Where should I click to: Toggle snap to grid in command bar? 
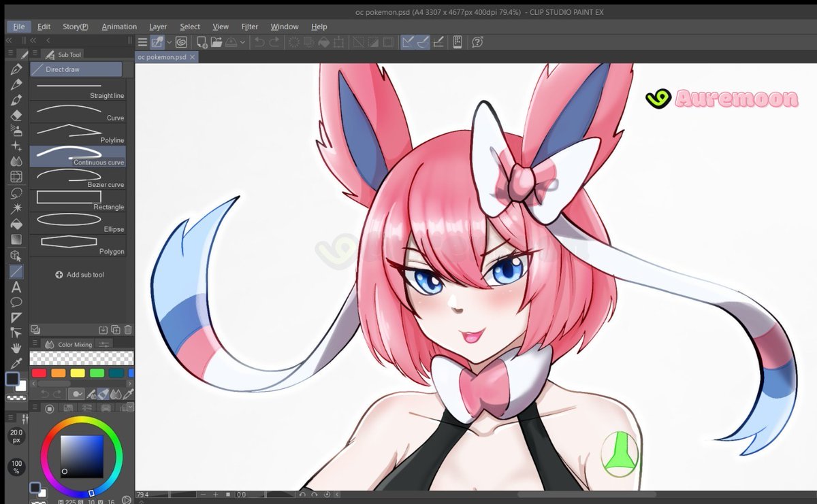[x=437, y=42]
